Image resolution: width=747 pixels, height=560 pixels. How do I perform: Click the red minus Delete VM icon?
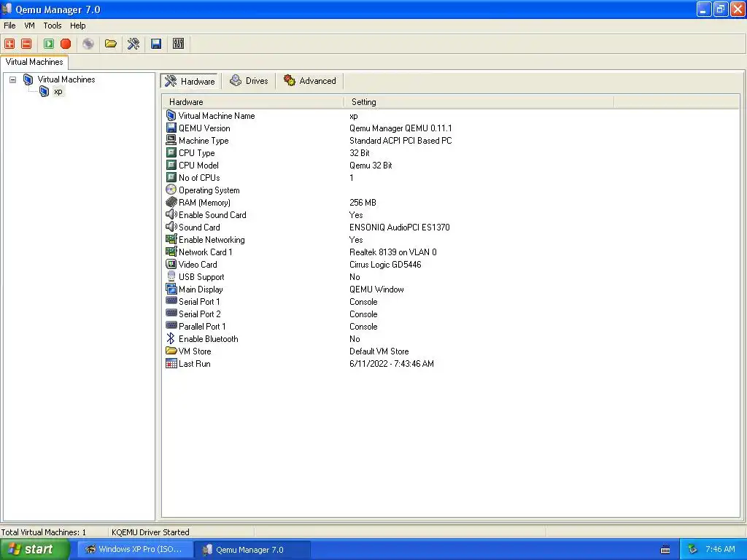pyautogui.click(x=27, y=44)
